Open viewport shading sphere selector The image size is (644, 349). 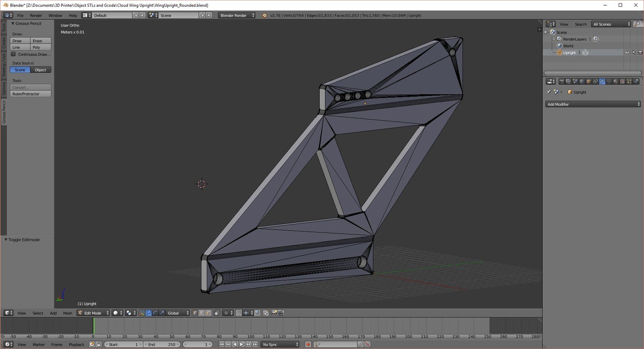coord(117,313)
